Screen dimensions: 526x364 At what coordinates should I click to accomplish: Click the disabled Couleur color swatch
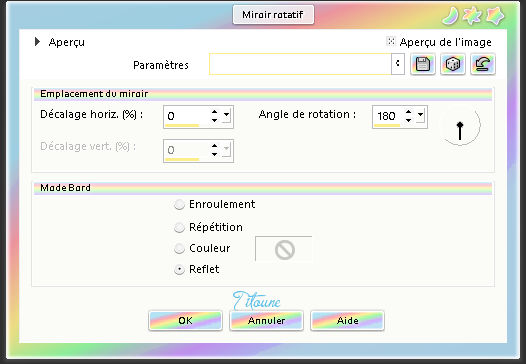pyautogui.click(x=284, y=249)
